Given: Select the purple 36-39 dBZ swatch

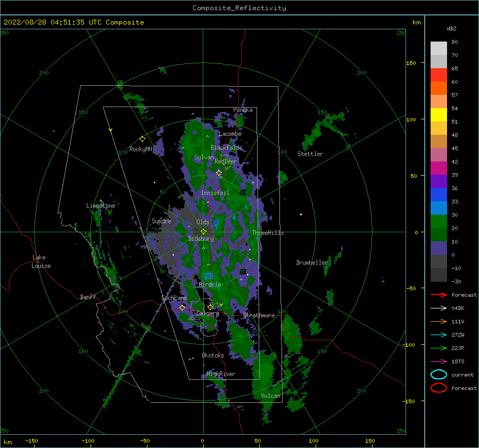Looking at the screenshot, I should (x=439, y=181).
